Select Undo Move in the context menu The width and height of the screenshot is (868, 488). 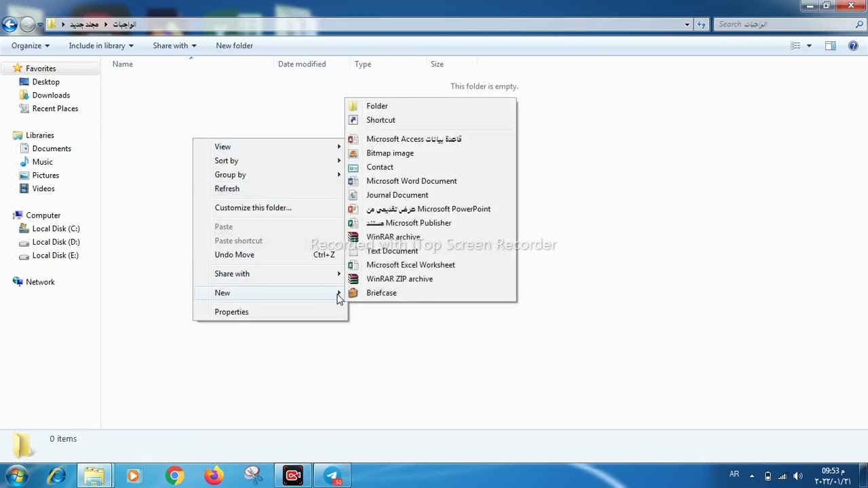(271, 255)
